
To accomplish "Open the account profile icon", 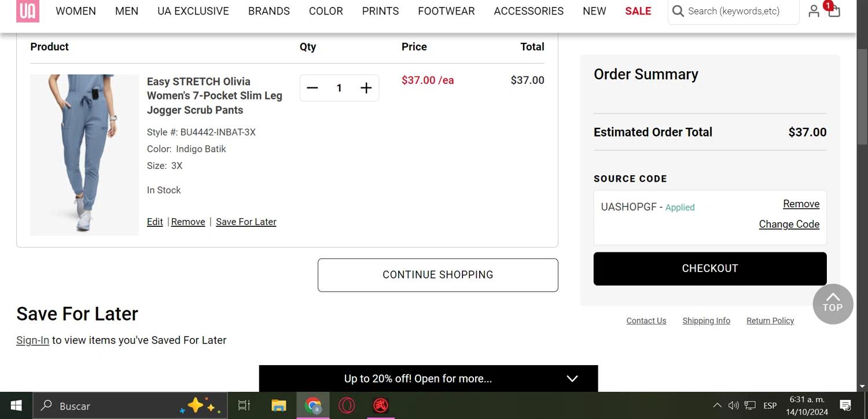I will pyautogui.click(x=814, y=11).
